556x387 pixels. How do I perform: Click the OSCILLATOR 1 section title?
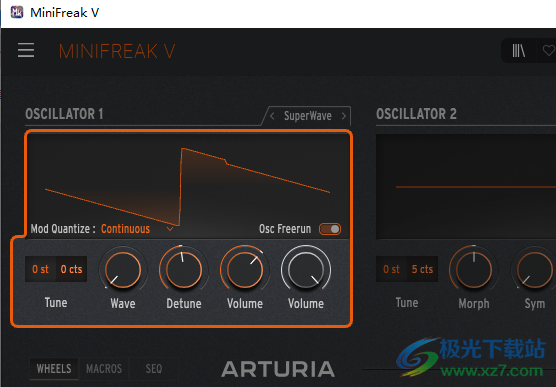[64, 114]
